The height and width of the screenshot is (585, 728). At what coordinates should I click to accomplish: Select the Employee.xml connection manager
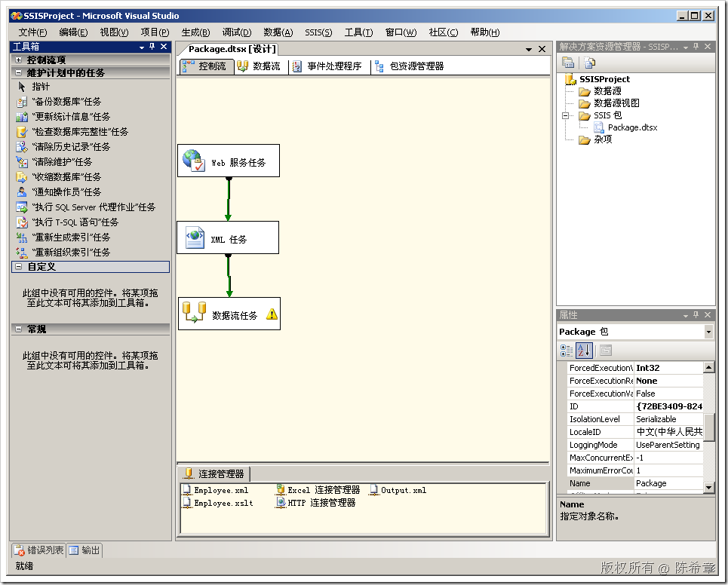tap(216, 490)
